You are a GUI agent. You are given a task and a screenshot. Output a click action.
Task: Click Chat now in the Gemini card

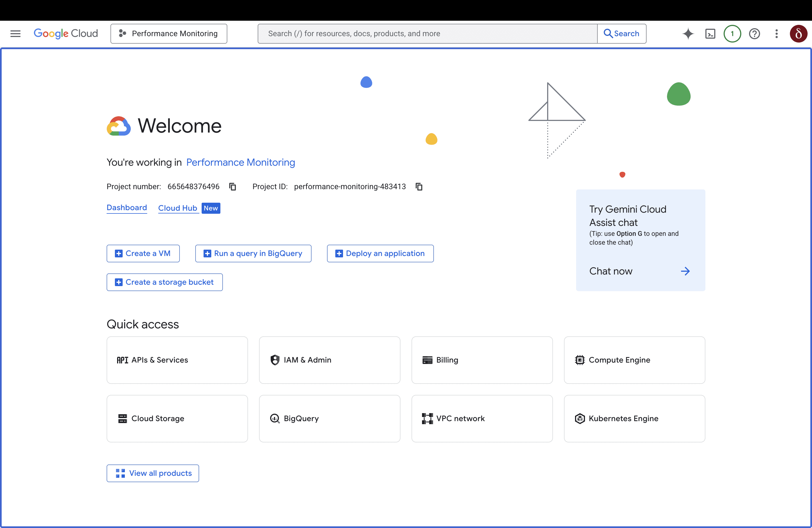coord(611,271)
